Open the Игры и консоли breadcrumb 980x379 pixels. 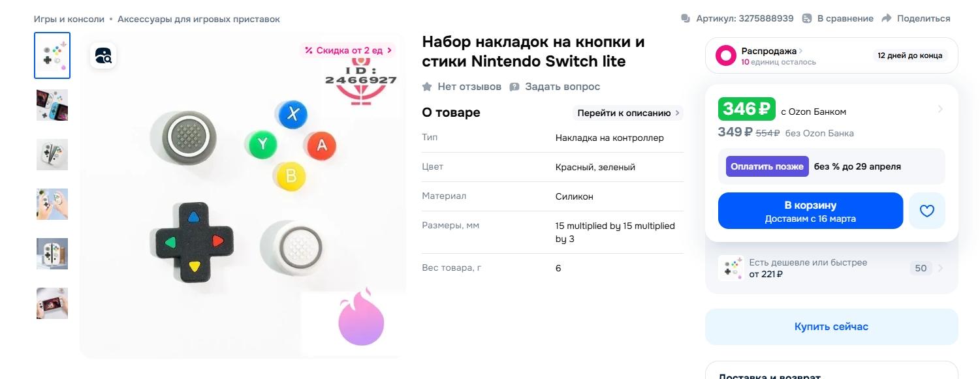(69, 19)
